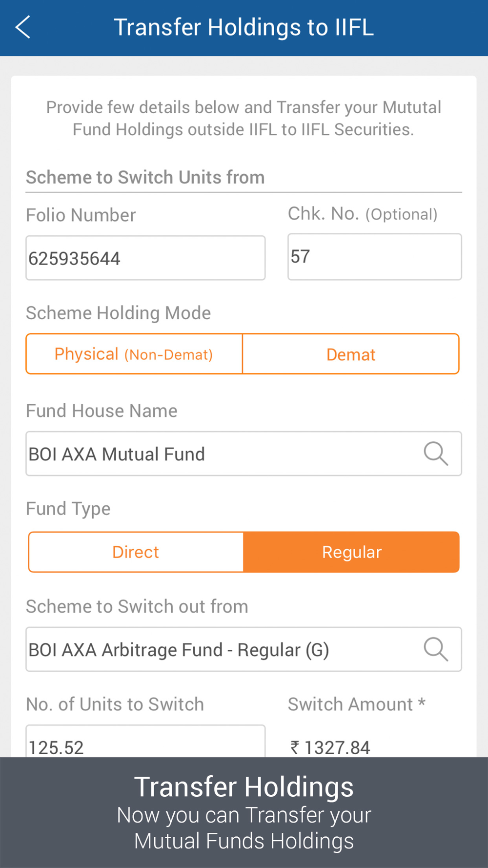Image resolution: width=488 pixels, height=868 pixels.
Task: Tap the Scheme to Switch Units from heading
Action: [x=145, y=177]
